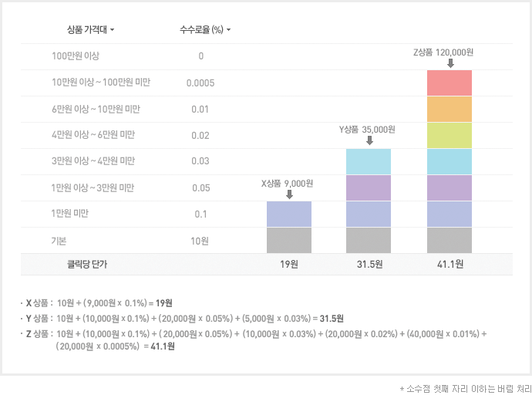Click the X 상품 formula line
Screen dimensions: 532x402
(99, 302)
